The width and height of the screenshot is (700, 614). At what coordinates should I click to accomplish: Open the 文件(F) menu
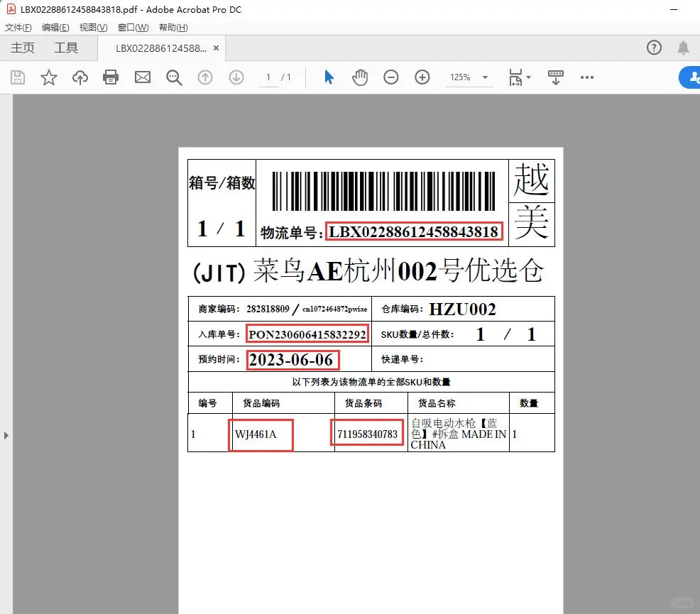tap(18, 28)
